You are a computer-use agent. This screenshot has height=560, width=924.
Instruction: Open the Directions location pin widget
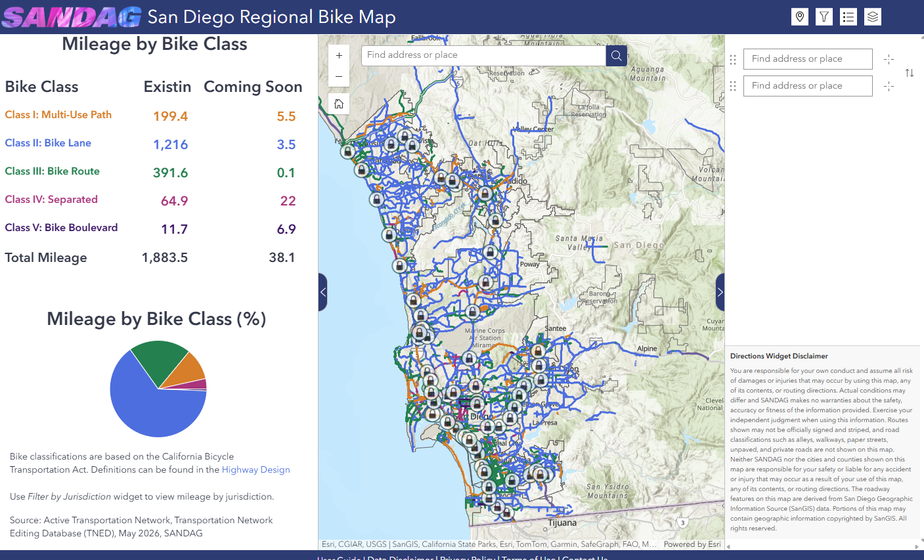(800, 17)
